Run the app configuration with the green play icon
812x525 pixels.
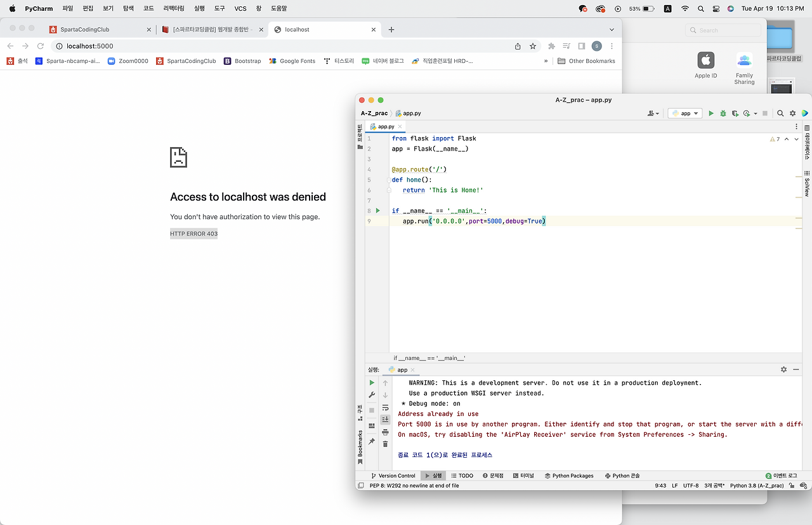pyautogui.click(x=711, y=113)
